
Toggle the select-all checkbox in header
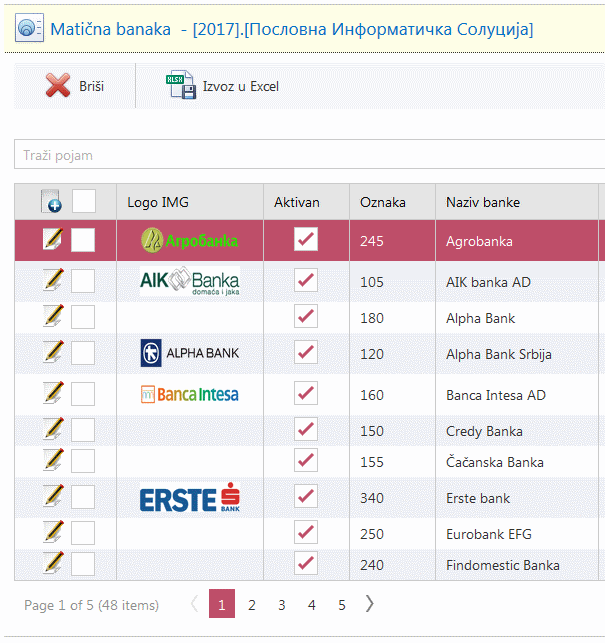coord(84,202)
